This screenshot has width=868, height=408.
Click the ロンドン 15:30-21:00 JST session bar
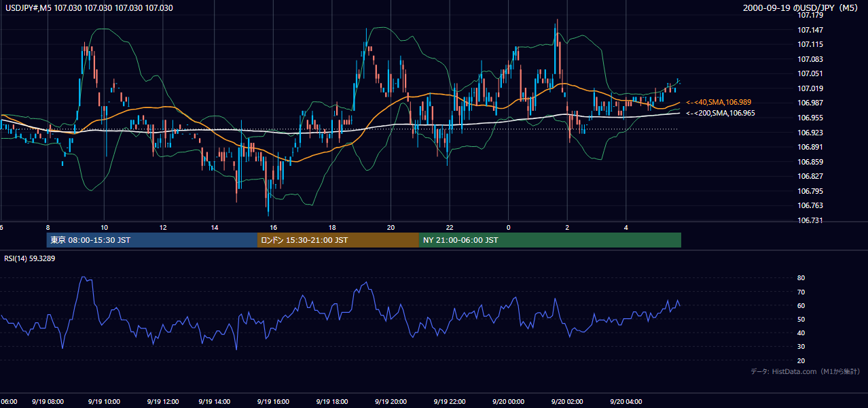[338, 240]
